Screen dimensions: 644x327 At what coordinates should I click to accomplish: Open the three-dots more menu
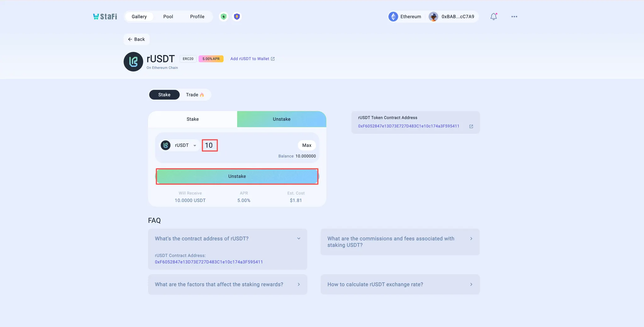point(514,17)
